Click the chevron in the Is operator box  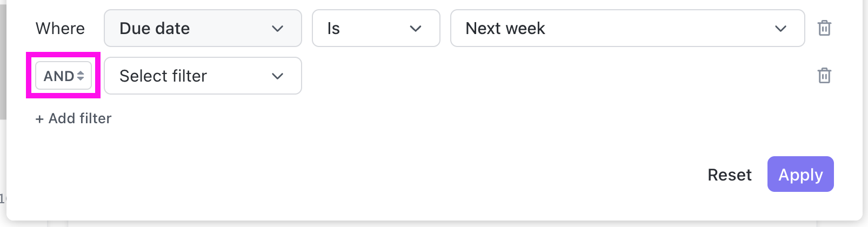coord(415,28)
